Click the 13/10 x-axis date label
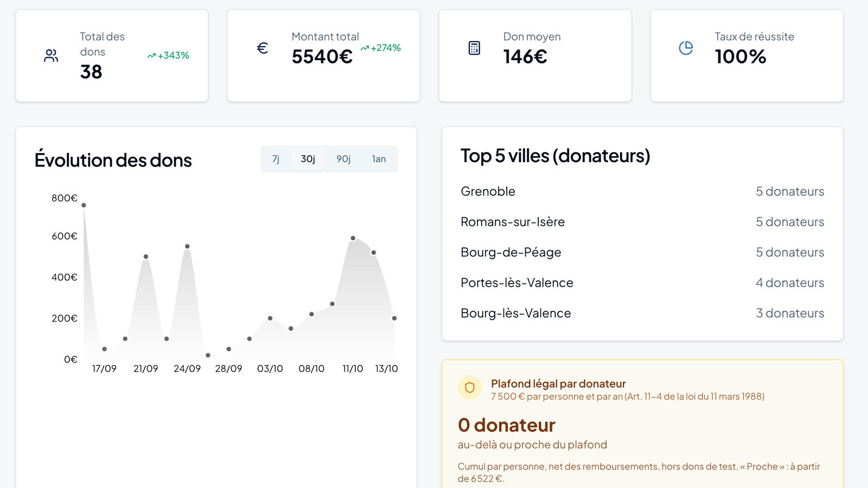 pos(386,369)
